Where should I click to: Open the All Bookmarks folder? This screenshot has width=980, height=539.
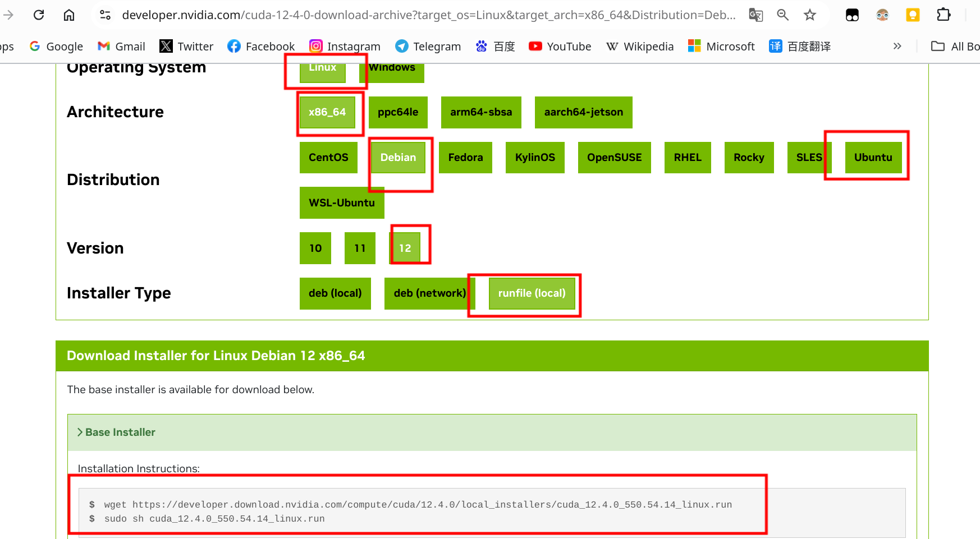(955, 47)
